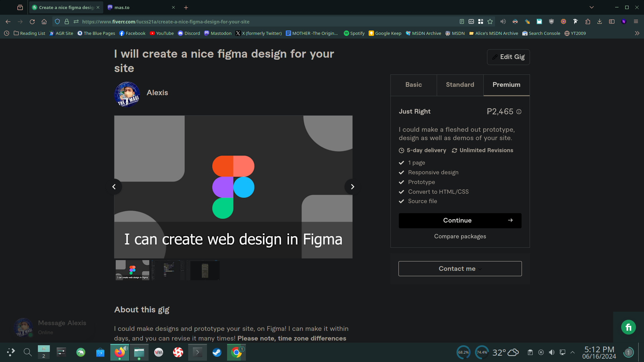
Task: Open the file manager taskbar icon
Action: (x=139, y=352)
